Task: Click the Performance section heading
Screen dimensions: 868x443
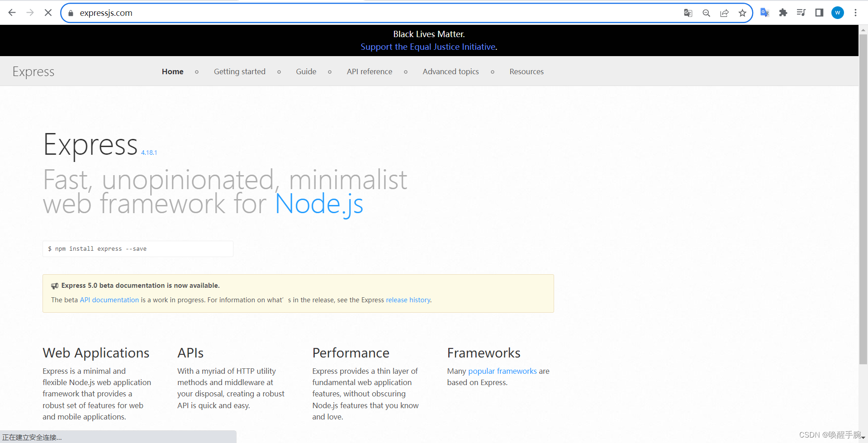Action: 351,353
